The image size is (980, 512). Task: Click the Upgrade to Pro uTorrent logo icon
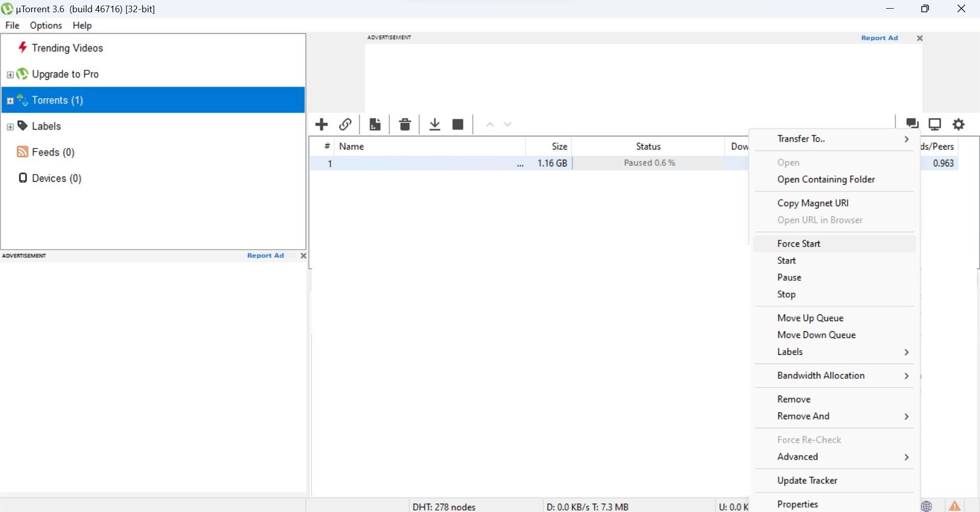(x=22, y=74)
